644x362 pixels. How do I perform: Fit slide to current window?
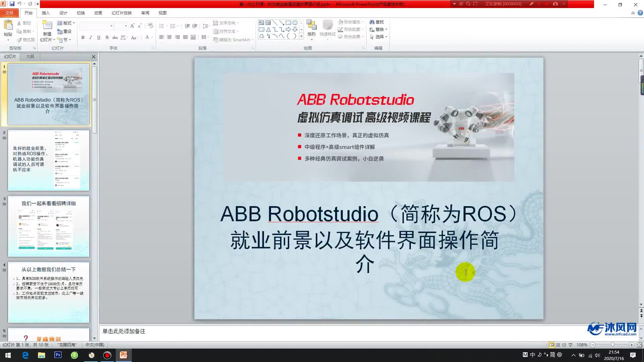tap(639, 345)
